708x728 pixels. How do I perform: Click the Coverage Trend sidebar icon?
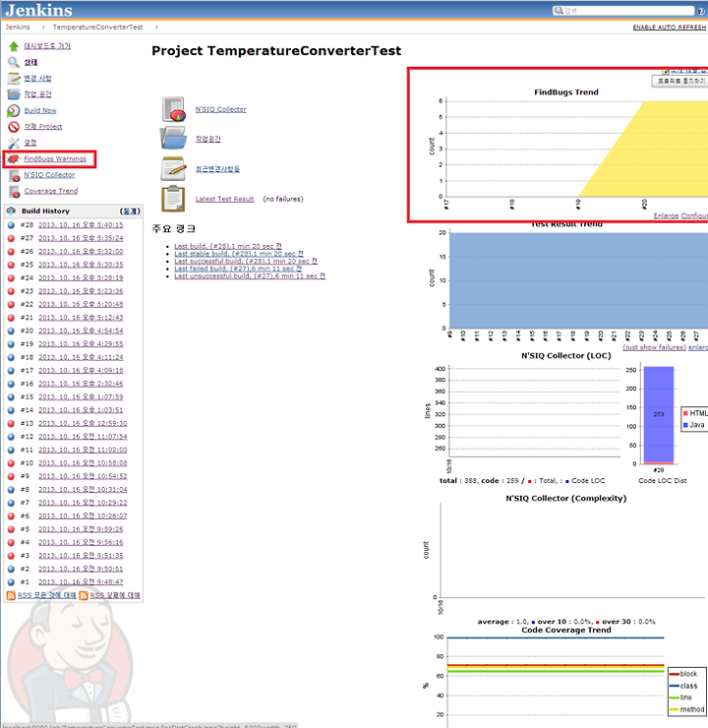(14, 191)
